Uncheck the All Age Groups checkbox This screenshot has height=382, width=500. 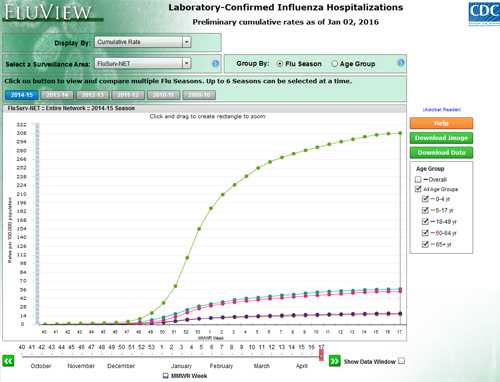click(418, 189)
